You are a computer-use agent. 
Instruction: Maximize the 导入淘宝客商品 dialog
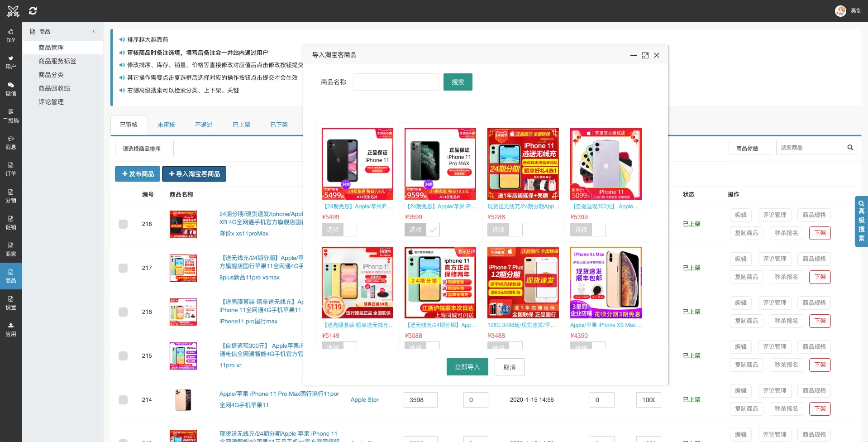tap(645, 55)
